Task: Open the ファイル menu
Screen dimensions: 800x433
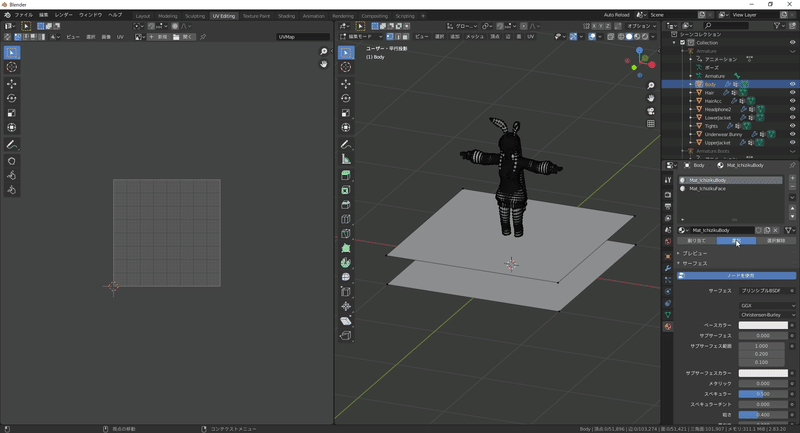Action: 22,15
